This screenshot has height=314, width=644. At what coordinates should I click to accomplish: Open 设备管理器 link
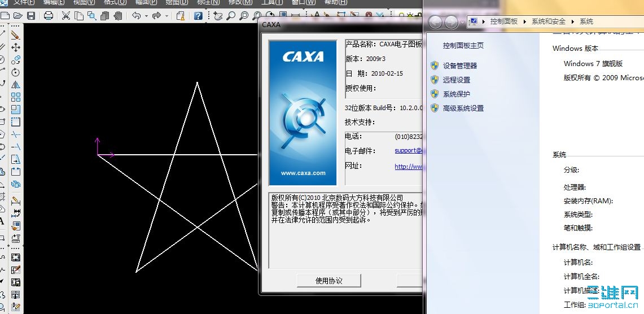460,66
